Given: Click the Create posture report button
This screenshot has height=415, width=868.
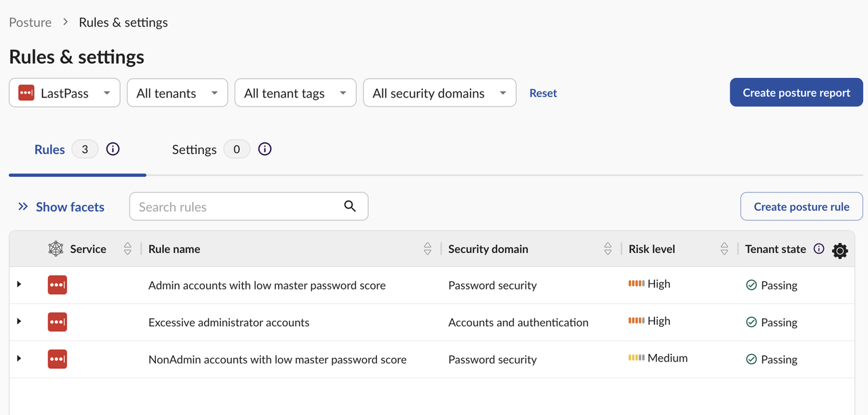Looking at the screenshot, I should pyautogui.click(x=796, y=93).
